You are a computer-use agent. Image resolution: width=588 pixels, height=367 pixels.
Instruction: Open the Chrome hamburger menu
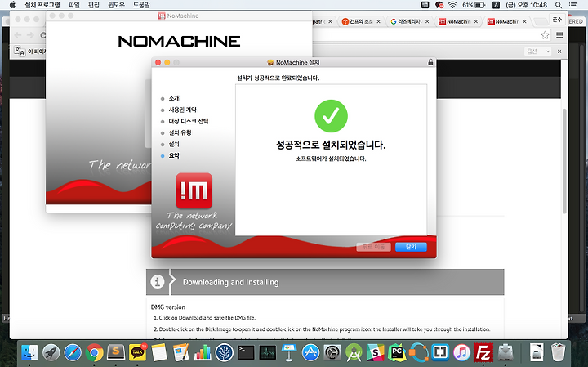(x=559, y=35)
